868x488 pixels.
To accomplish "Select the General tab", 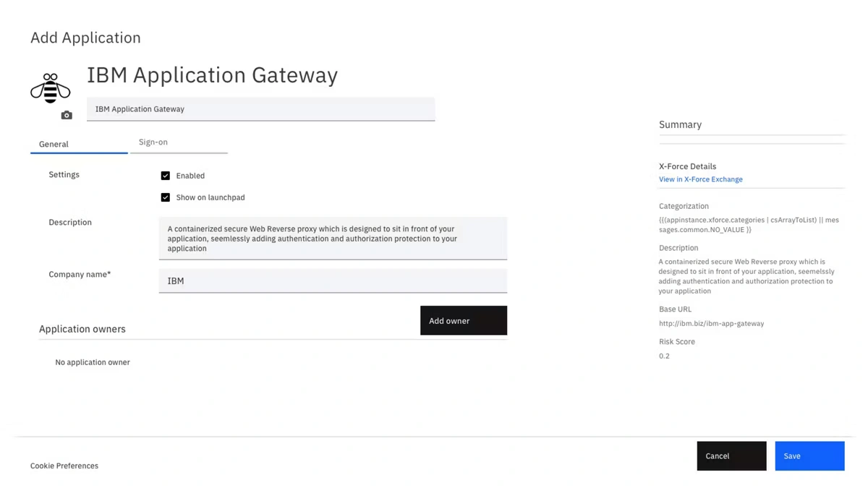I will pyautogui.click(x=54, y=144).
